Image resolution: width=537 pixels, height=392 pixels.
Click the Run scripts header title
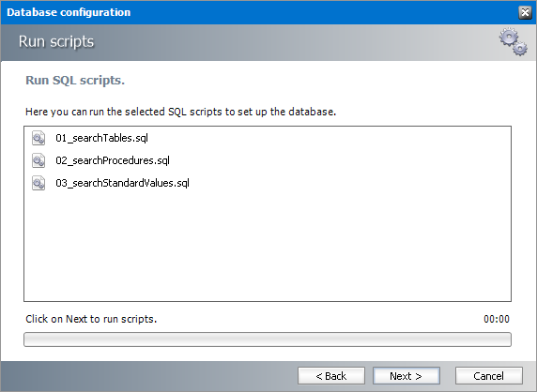(x=56, y=41)
